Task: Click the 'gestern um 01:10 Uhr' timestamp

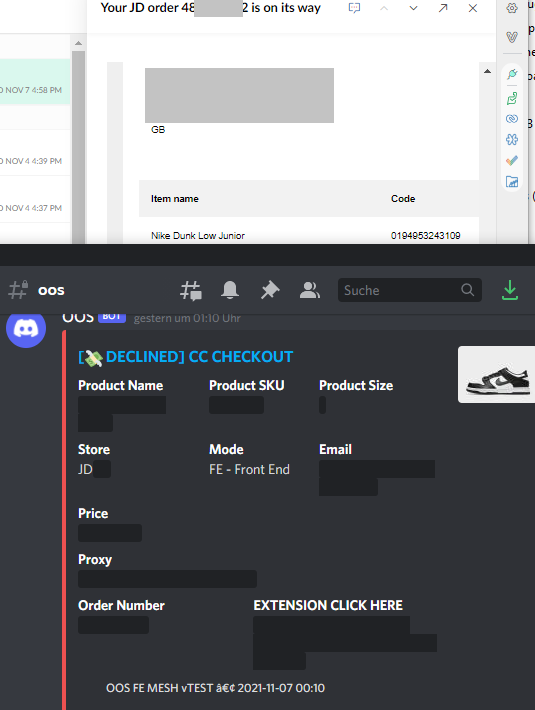Action: 187,318
